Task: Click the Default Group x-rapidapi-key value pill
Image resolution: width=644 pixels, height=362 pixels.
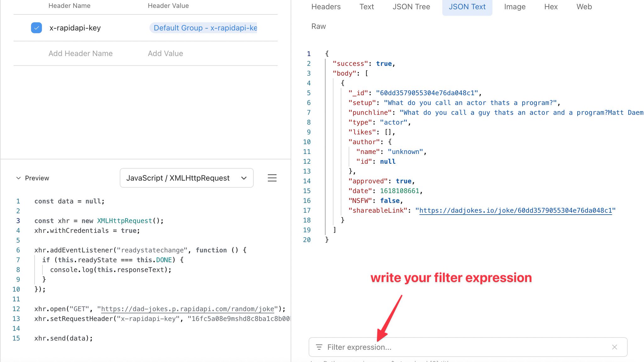Action: pyautogui.click(x=205, y=28)
